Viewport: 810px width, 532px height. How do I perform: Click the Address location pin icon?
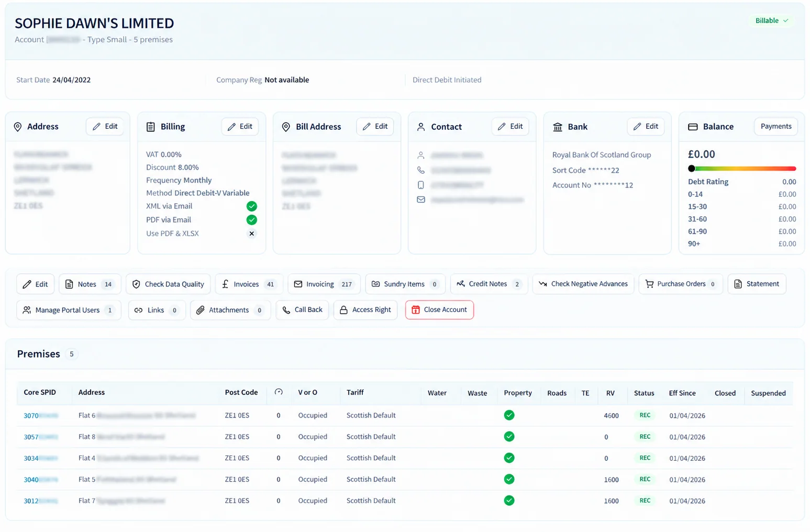pos(18,127)
